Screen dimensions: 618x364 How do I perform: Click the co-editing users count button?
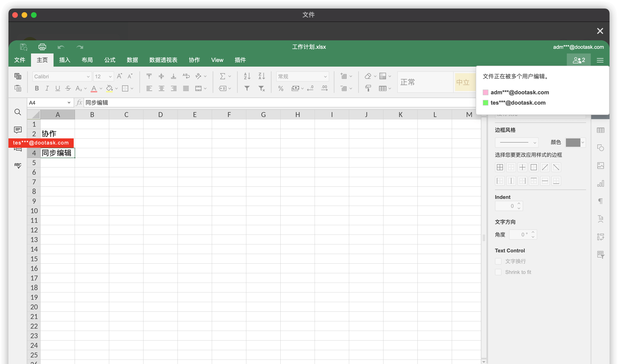(x=579, y=60)
